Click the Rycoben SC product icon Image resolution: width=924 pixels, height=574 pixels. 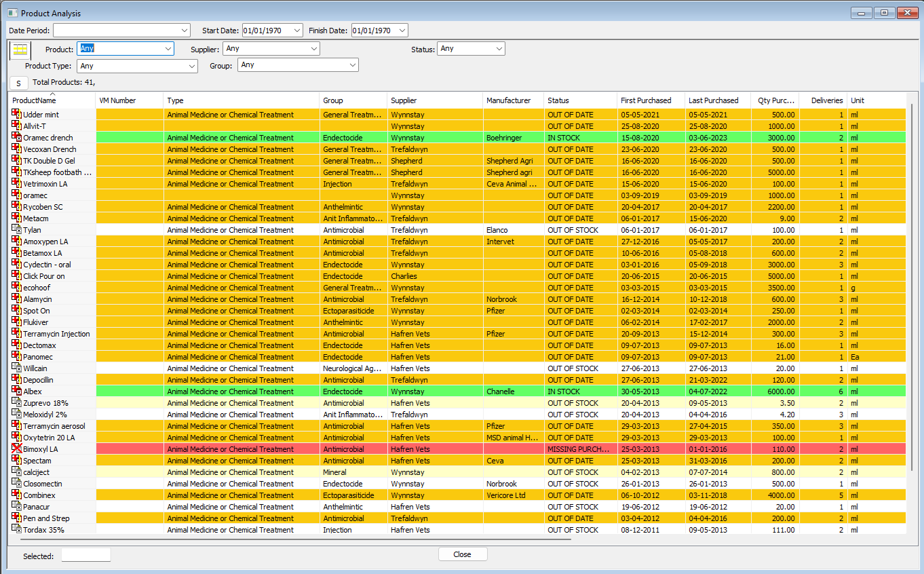point(17,207)
